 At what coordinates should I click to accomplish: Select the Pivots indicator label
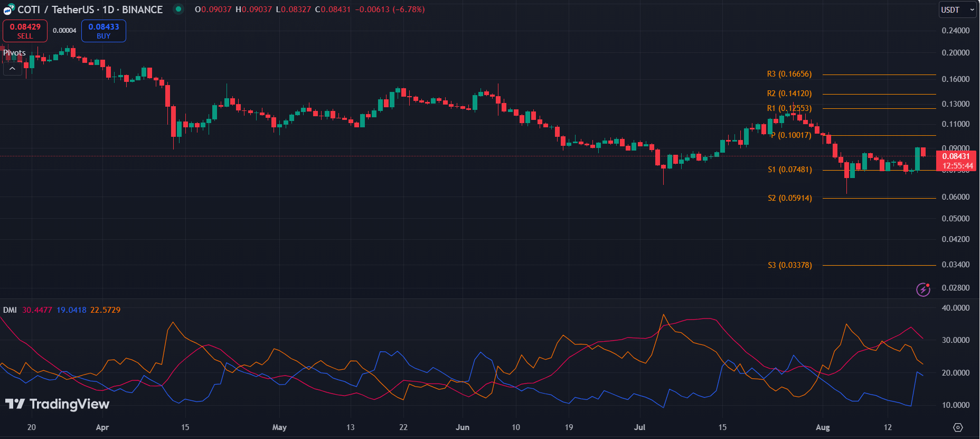14,53
